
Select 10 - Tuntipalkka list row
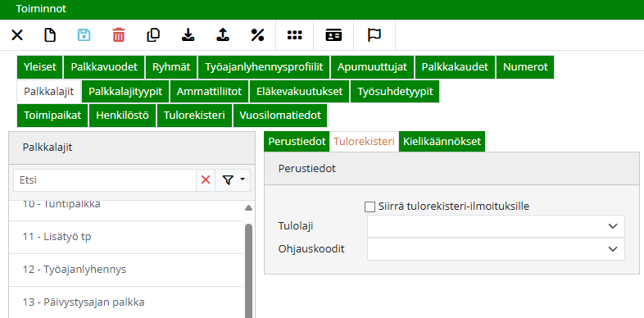(x=125, y=211)
